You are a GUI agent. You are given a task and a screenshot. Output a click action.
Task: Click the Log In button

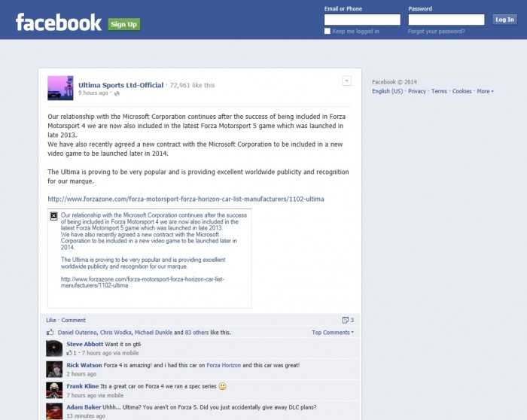point(504,20)
